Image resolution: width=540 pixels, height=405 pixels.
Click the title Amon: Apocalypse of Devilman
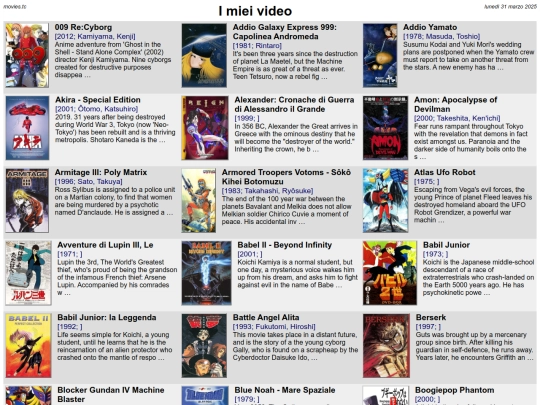(455, 104)
